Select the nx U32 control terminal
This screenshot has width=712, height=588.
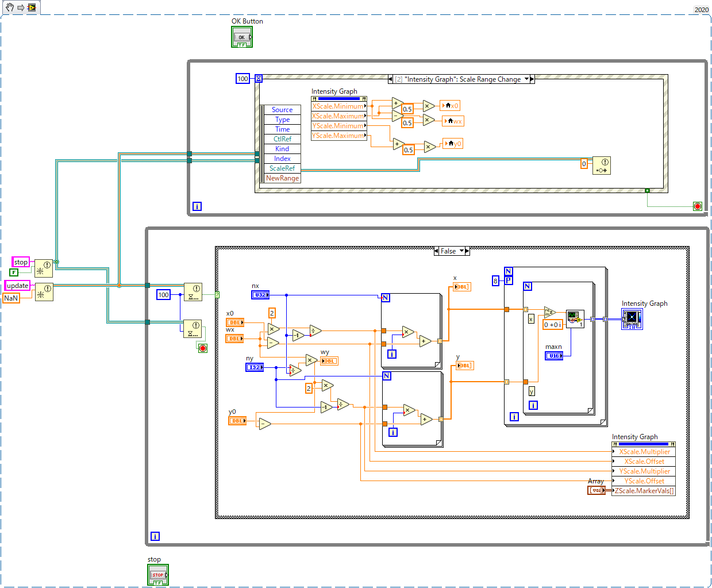[260, 295]
